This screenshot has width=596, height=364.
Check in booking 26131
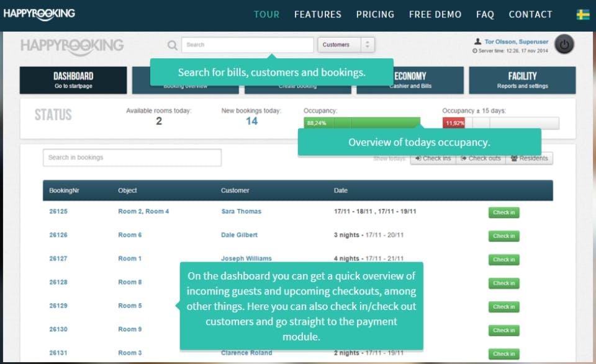pyautogui.click(x=503, y=353)
